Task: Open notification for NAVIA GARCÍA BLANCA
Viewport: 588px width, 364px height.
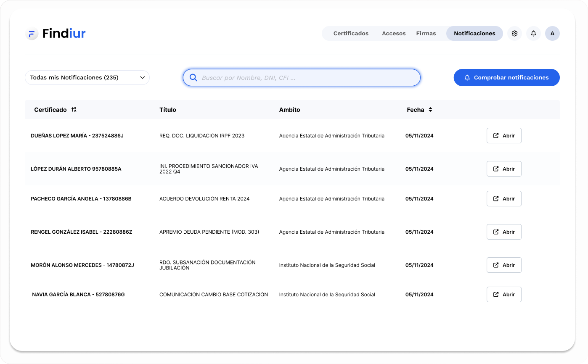Action: [x=504, y=295]
